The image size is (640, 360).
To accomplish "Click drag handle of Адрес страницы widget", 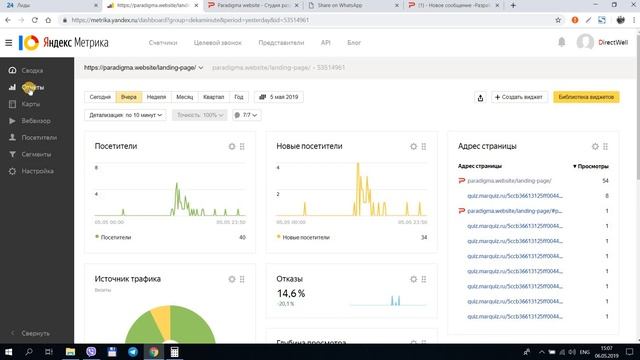I will (x=605, y=147).
